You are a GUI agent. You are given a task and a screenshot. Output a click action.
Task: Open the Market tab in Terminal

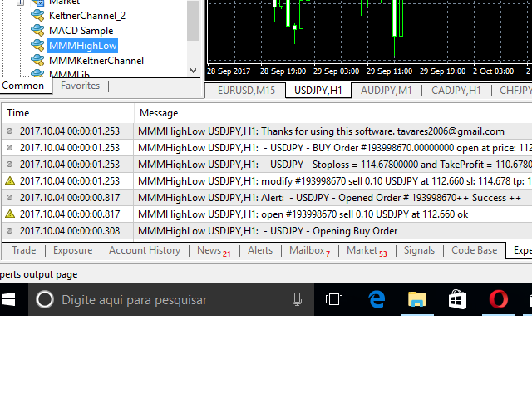[x=367, y=251]
